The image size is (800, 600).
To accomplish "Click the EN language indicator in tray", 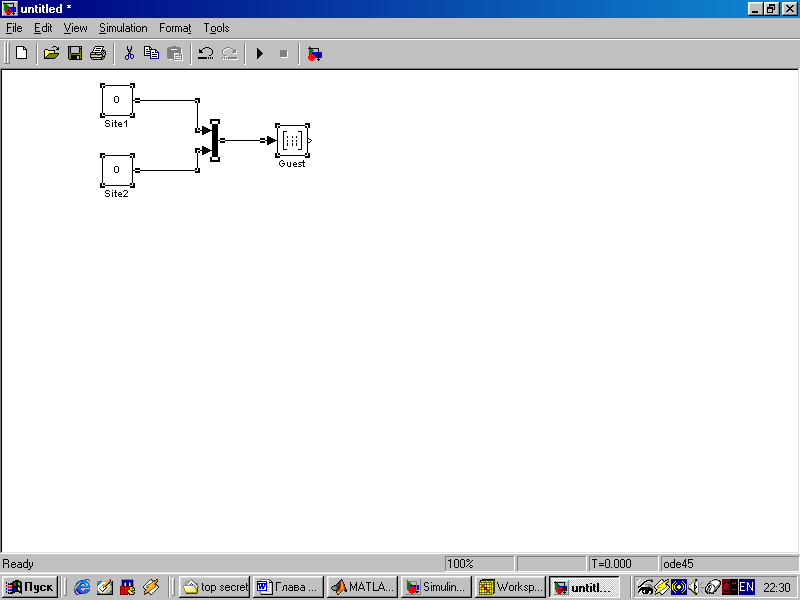I will point(746,587).
